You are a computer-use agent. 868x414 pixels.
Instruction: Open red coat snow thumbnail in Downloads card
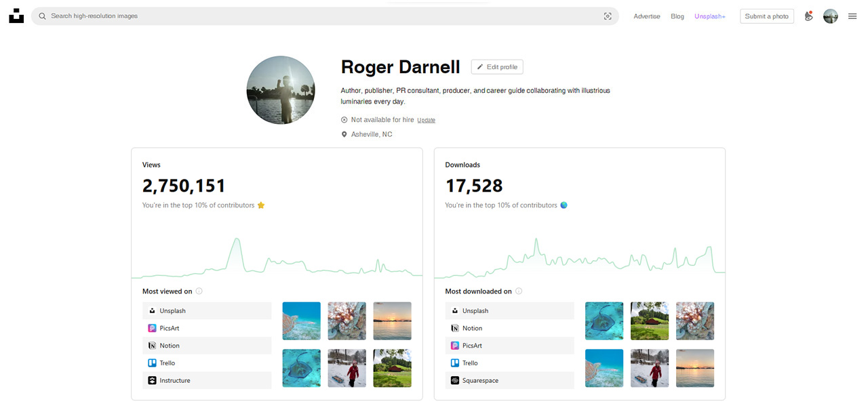click(x=650, y=368)
